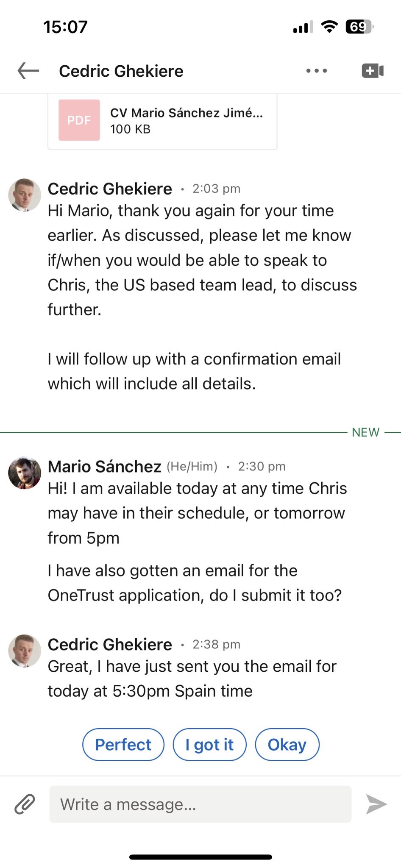Check the battery indicator in status bar

359,27
